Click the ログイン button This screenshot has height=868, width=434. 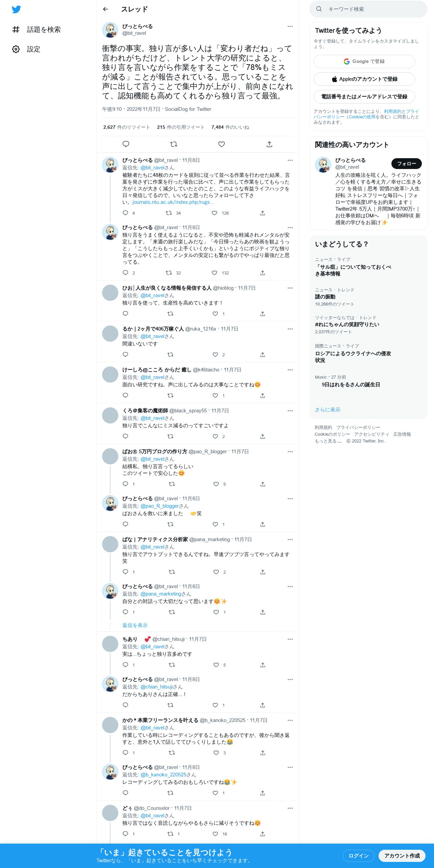[x=359, y=855]
